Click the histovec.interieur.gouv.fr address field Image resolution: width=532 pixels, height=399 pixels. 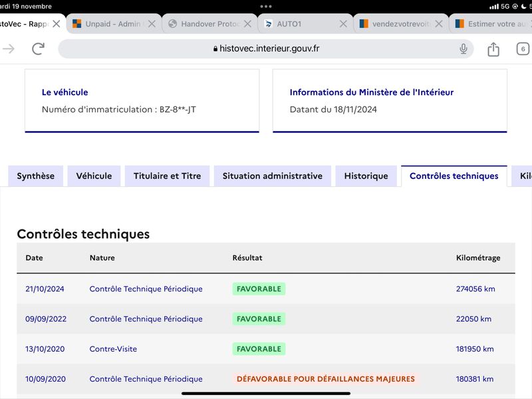click(x=265, y=49)
